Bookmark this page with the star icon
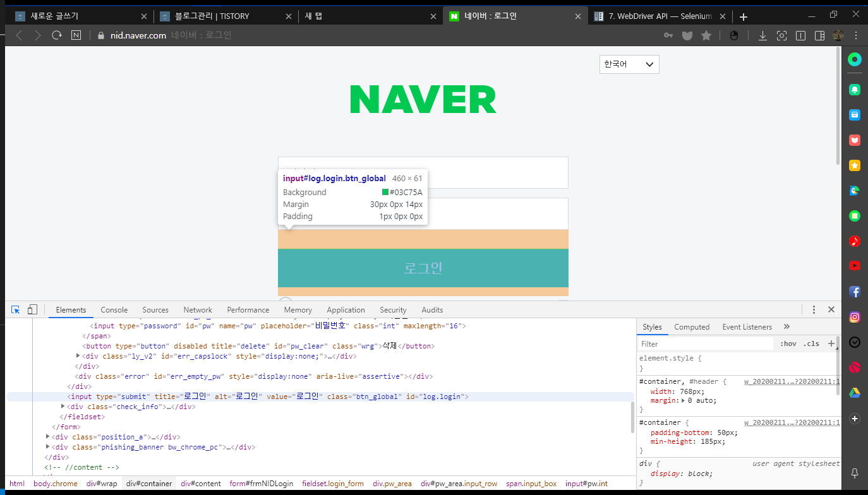868x495 pixels. point(706,35)
